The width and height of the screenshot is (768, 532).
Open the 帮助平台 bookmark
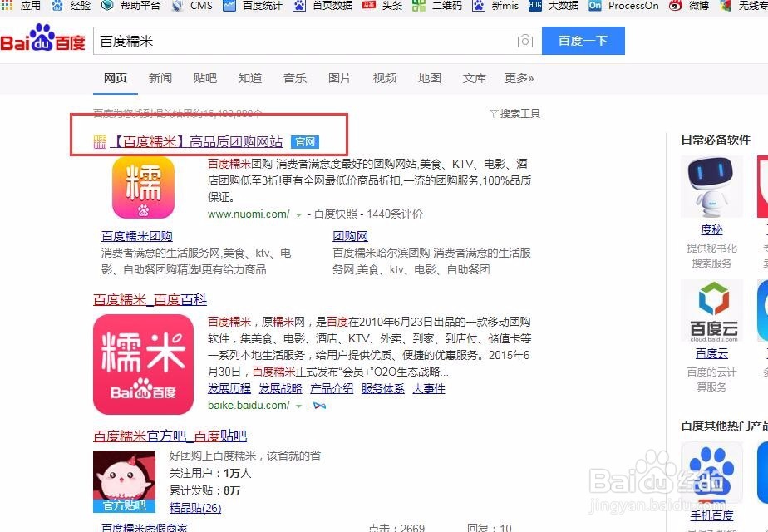[131, 5]
